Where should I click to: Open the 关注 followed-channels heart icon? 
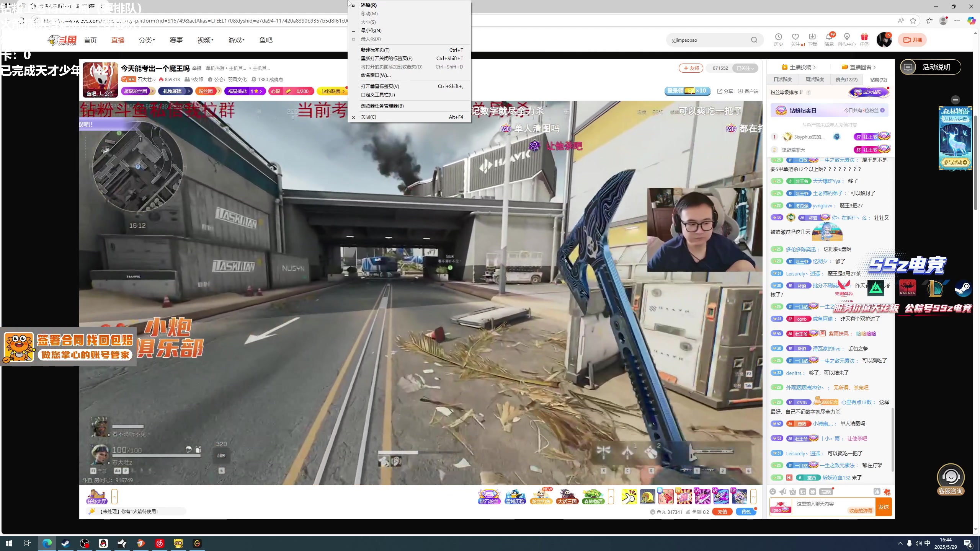pyautogui.click(x=796, y=39)
